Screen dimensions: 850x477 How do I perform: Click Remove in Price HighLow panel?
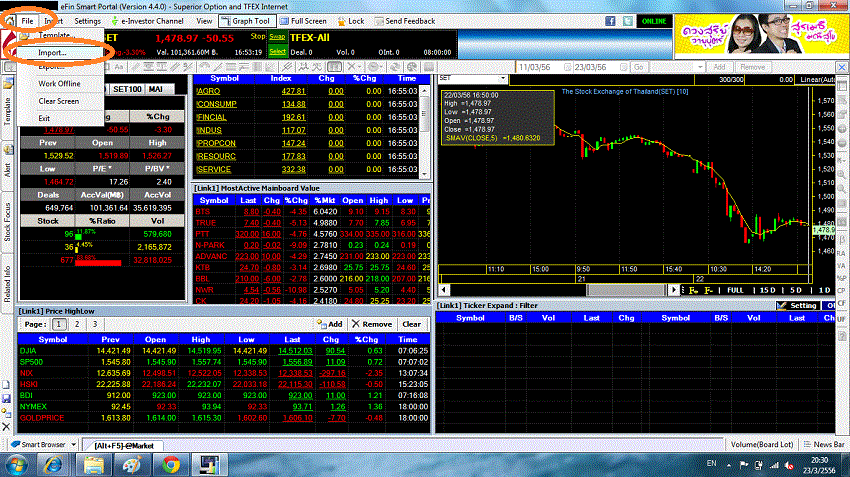click(372, 324)
